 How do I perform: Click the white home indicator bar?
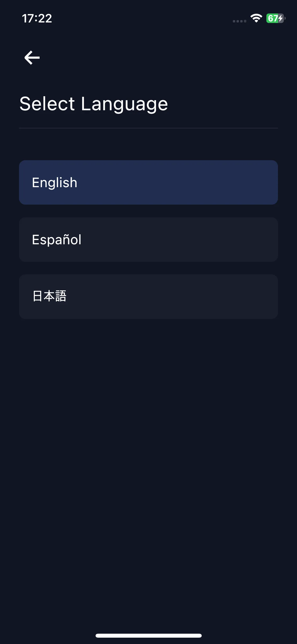[149, 636]
